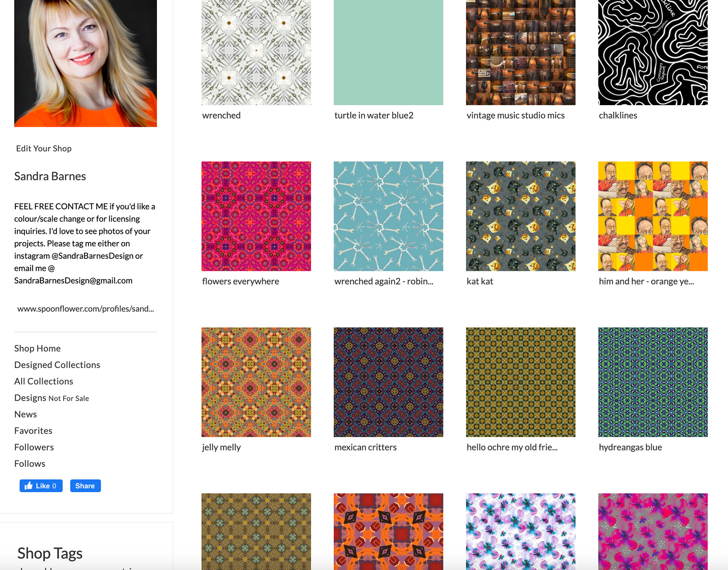The image size is (728, 570).
Task: Click the spoonflower.com profile URL link
Action: coord(85,309)
